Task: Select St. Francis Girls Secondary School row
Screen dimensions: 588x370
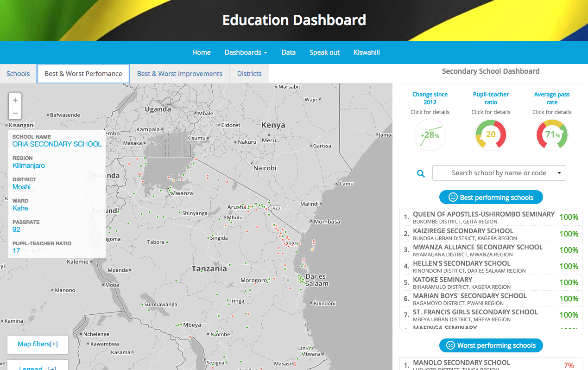Action: 491,315
